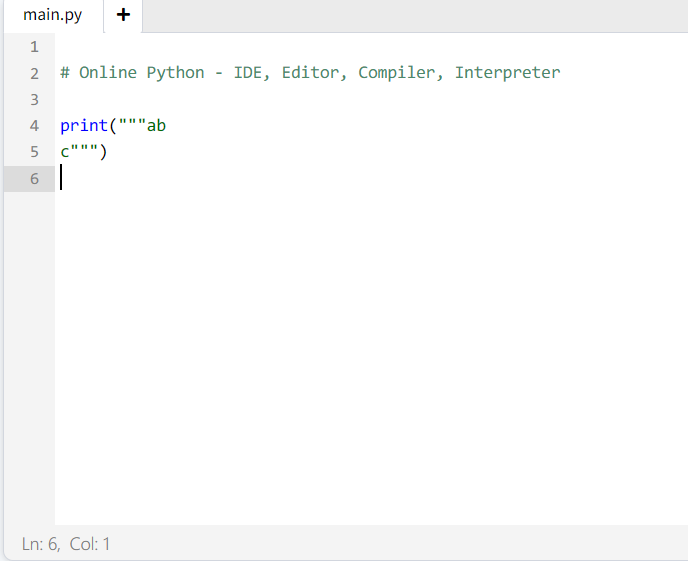This screenshot has width=688, height=561.
Task: Click line number 1 in the gutter
Action: (x=34, y=47)
